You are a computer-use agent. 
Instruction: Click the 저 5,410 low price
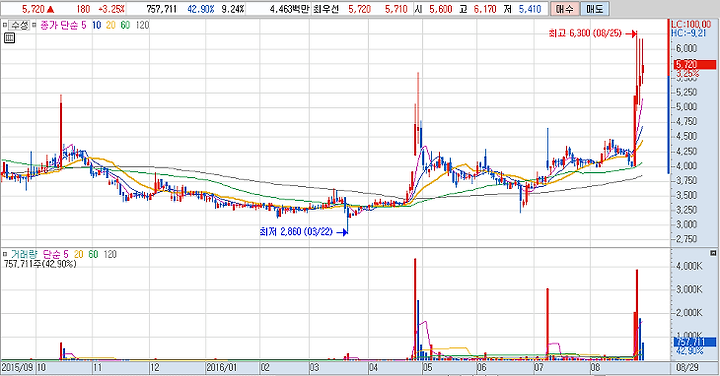(523, 9)
